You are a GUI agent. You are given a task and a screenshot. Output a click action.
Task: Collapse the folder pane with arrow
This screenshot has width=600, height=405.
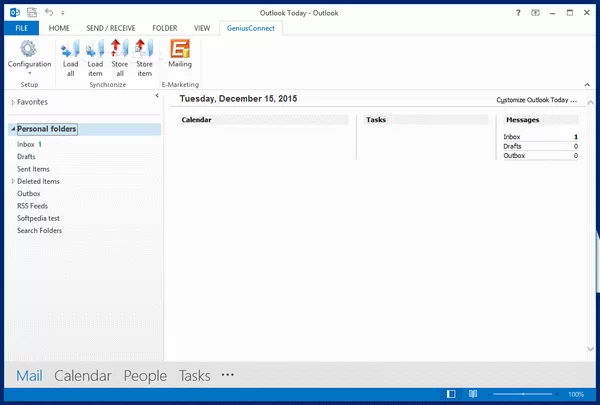(x=157, y=96)
